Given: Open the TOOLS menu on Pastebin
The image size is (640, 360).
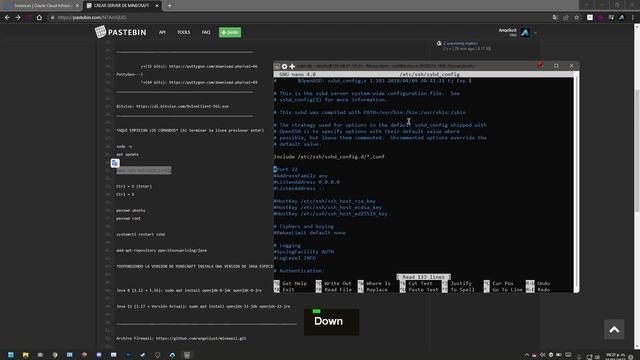Looking at the screenshot, I should tap(184, 32).
